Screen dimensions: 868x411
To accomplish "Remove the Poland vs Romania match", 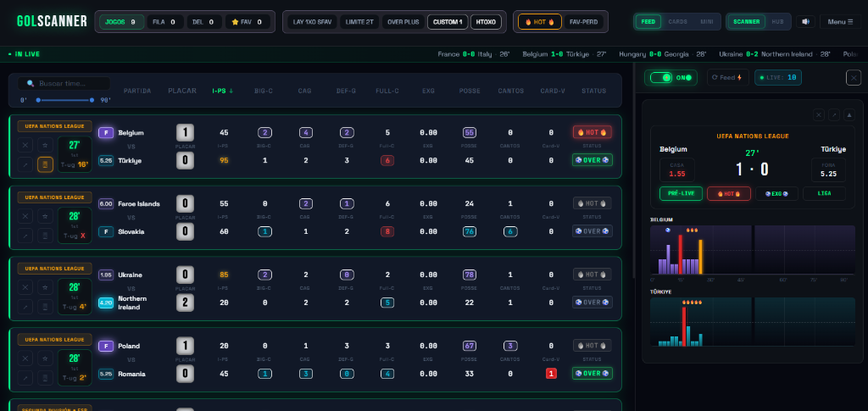I will 25,358.
